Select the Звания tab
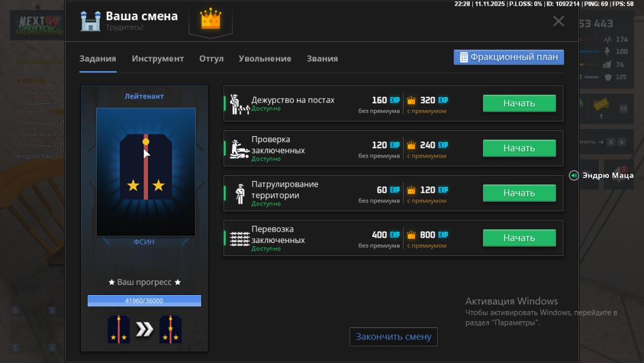 [x=322, y=59]
